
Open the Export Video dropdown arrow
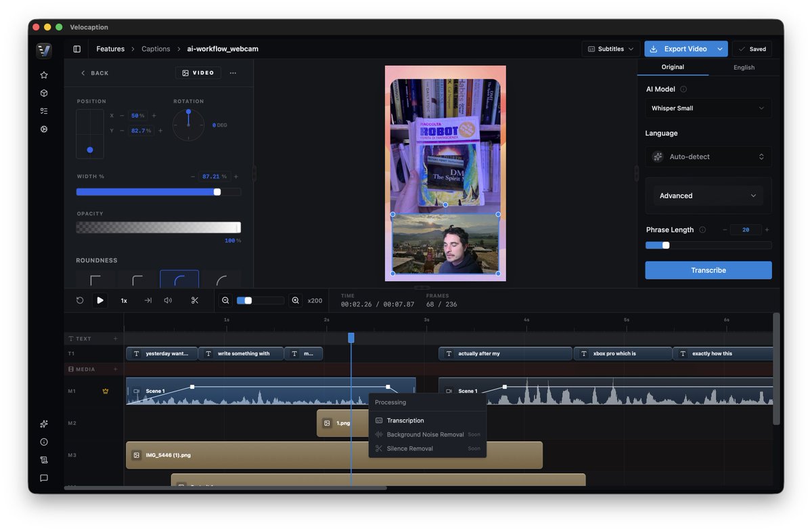720,49
